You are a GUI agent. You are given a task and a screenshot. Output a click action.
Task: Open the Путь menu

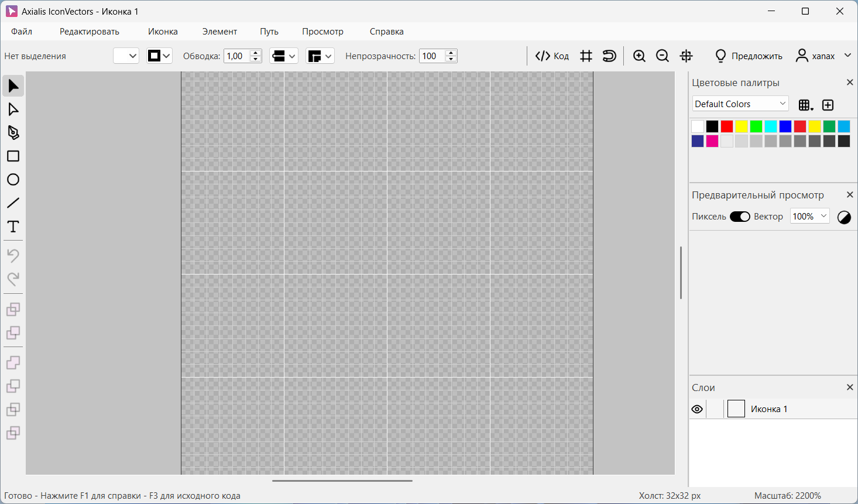click(x=269, y=32)
